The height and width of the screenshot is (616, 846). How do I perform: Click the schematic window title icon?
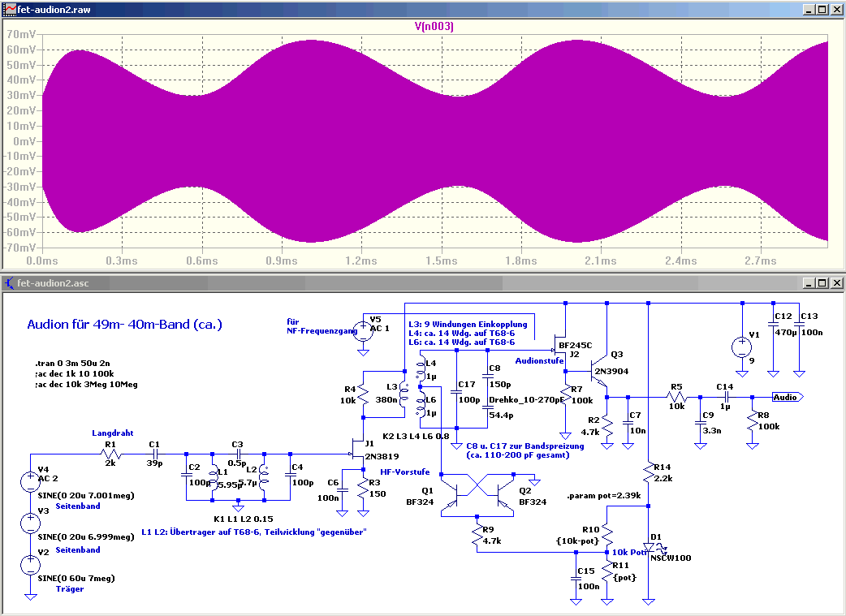pos(9,282)
